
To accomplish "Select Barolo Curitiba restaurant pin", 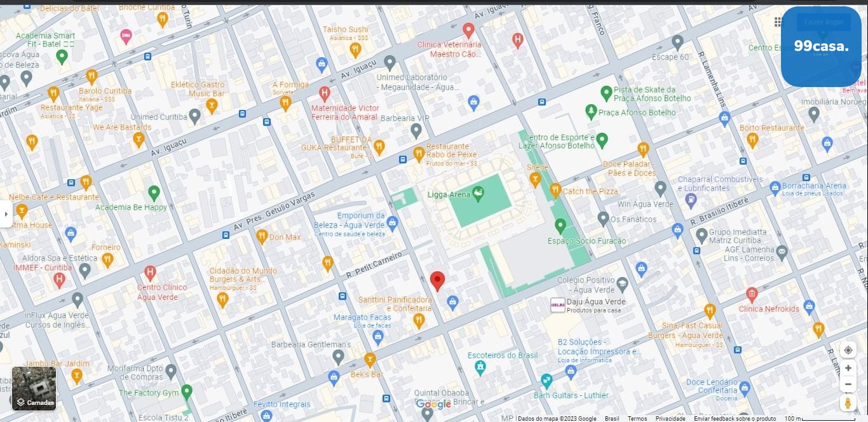I will (x=92, y=77).
